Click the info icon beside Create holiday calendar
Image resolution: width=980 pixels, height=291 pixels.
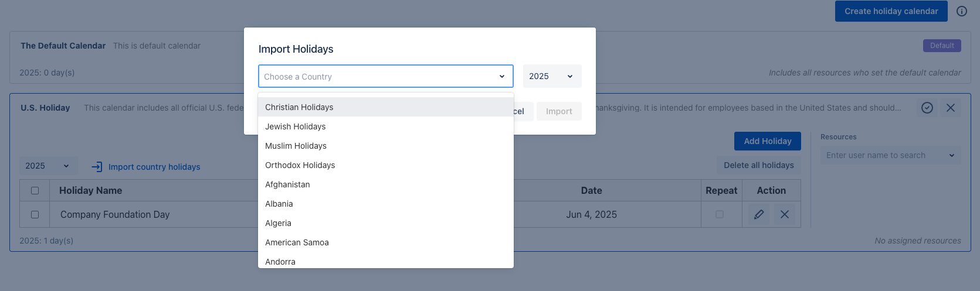(962, 11)
